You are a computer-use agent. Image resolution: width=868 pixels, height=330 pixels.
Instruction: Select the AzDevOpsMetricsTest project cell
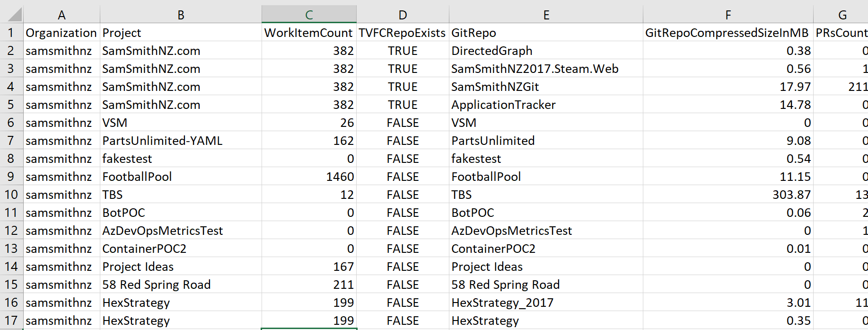point(181,231)
